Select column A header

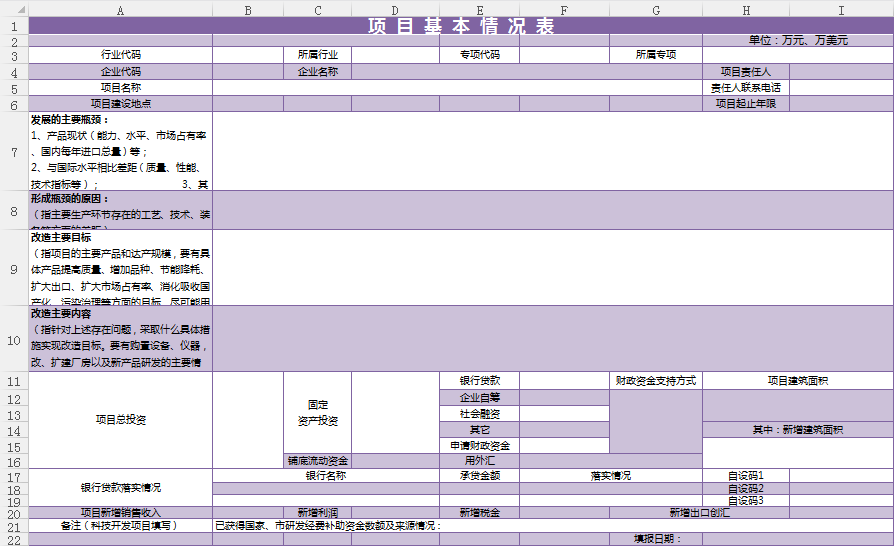(x=120, y=9)
